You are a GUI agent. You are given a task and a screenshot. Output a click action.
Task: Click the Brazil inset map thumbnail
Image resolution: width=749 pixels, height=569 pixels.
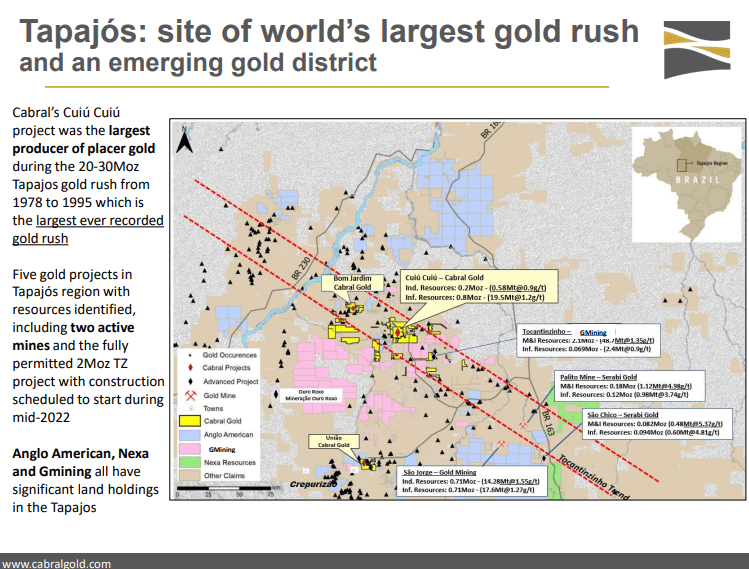(x=687, y=184)
